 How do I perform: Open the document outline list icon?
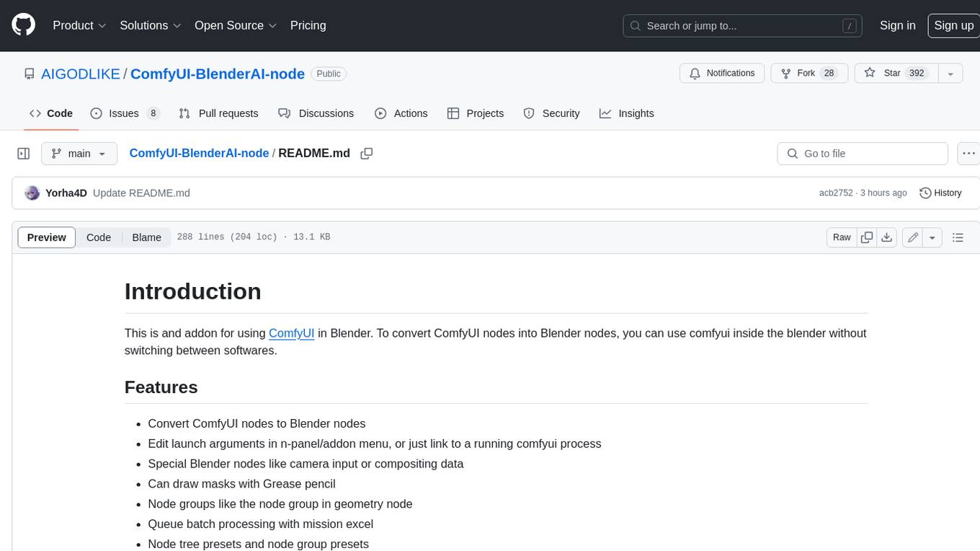(958, 237)
